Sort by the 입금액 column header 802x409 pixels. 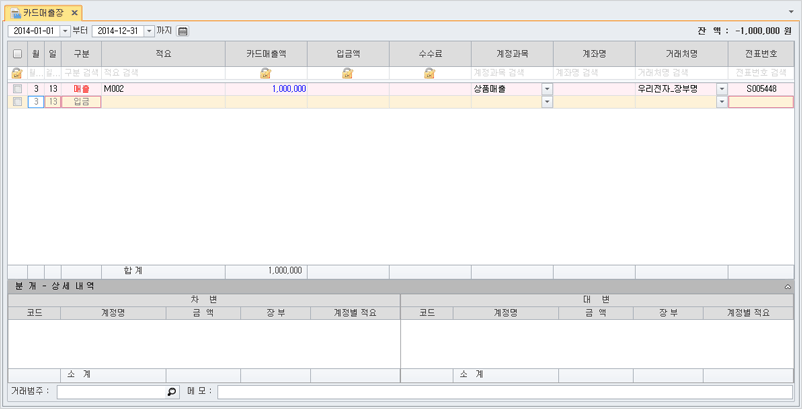[348, 54]
